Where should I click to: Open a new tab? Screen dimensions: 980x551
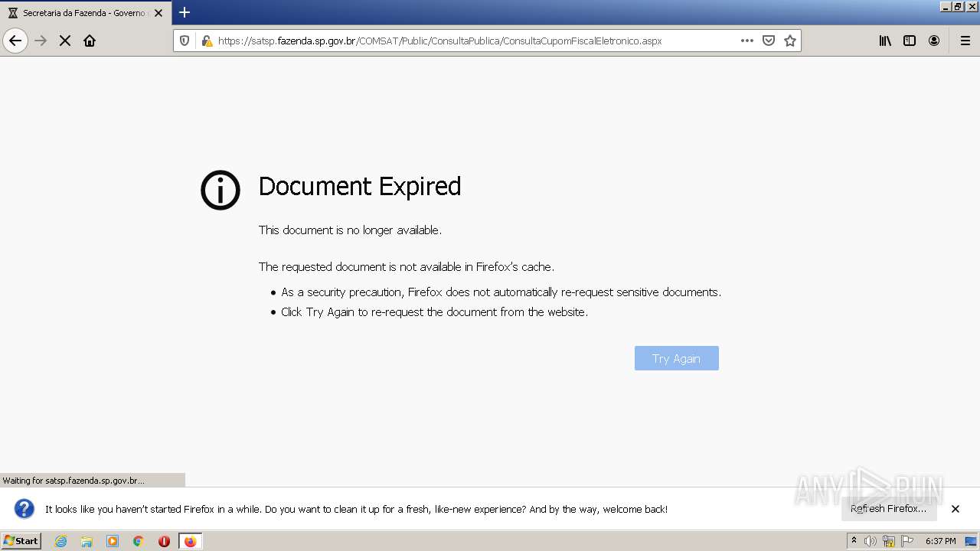point(185,12)
